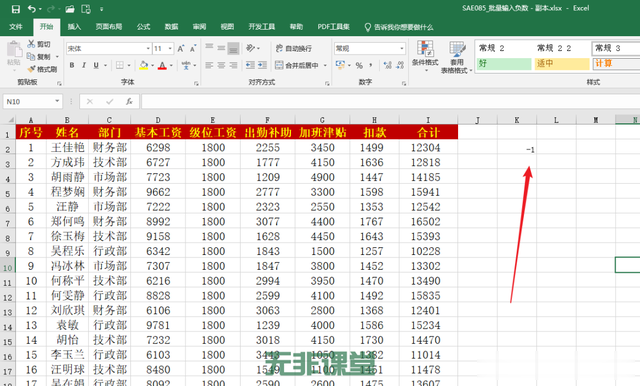Apply the 计算 (Calculation) cell style
Screen dimensions: 640x386
tap(616, 64)
